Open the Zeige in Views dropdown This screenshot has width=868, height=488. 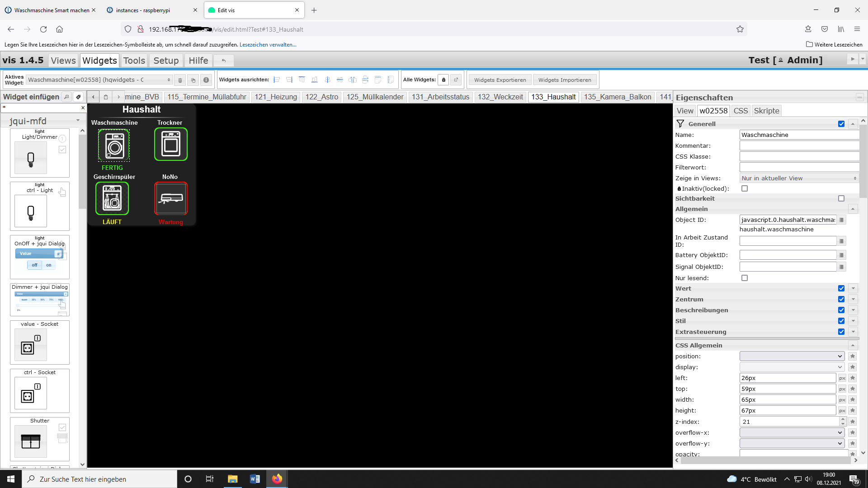click(799, 178)
